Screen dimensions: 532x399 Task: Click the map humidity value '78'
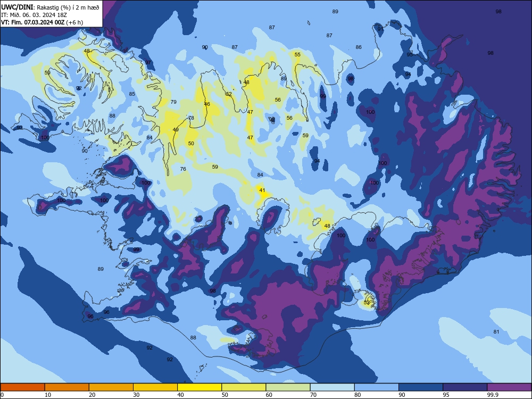coord(191,118)
